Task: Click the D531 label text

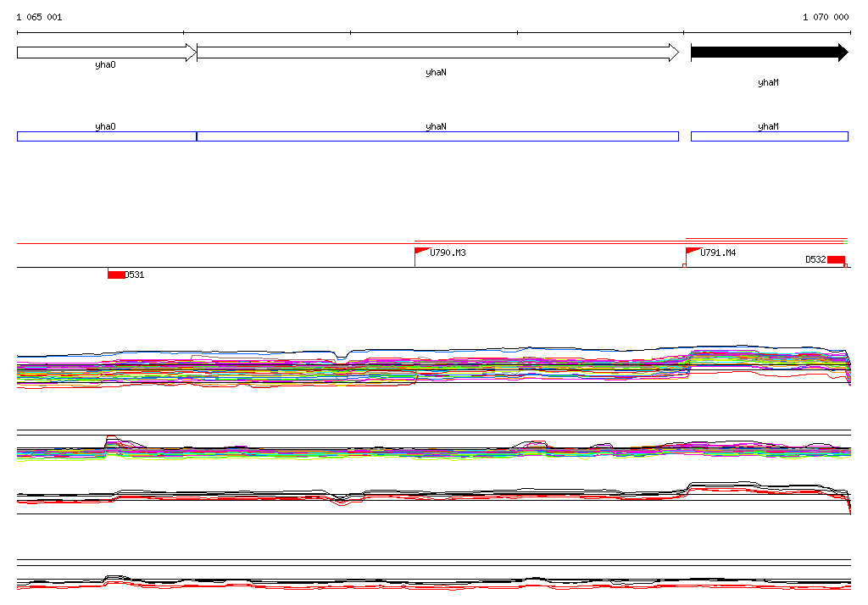Action: click(135, 275)
